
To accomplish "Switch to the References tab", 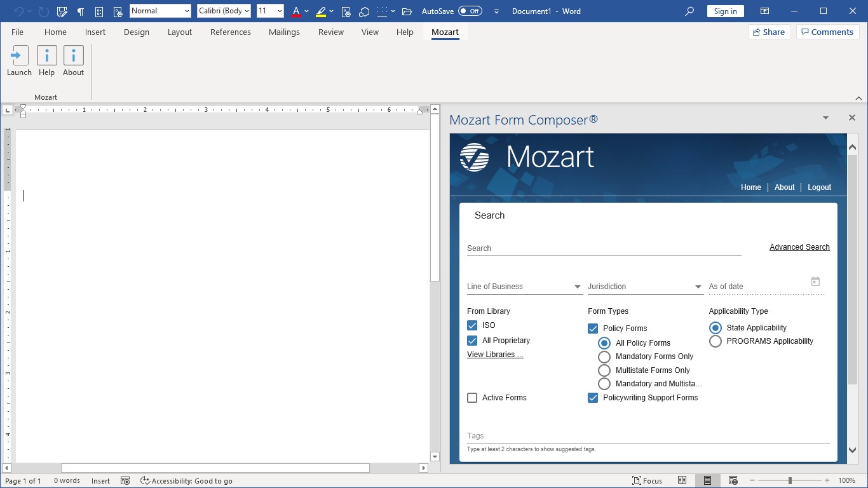I will [231, 32].
